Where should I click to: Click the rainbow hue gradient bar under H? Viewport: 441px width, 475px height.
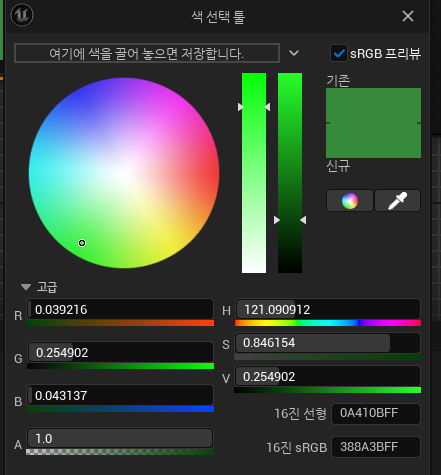328,323
